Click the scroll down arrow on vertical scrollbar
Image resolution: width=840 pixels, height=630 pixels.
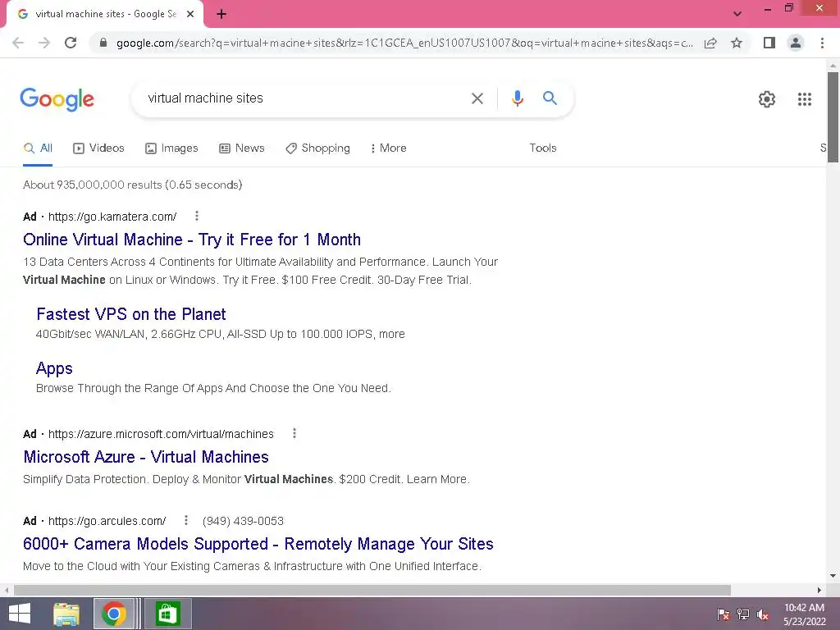[x=833, y=577]
